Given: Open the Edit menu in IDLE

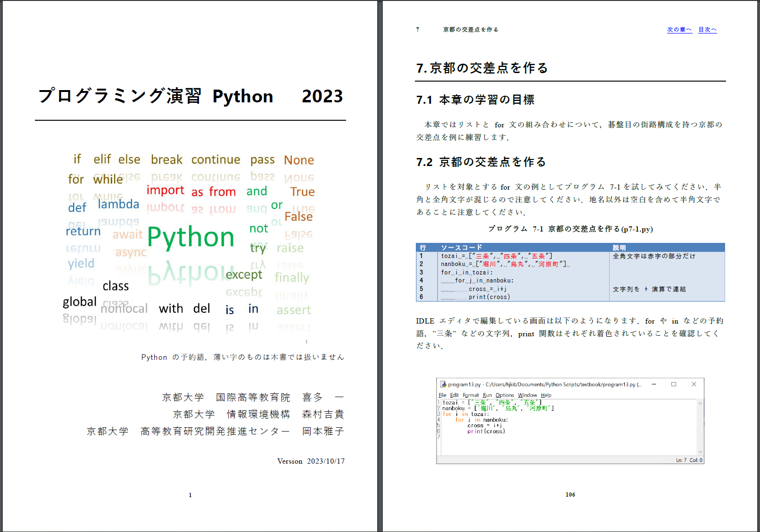Looking at the screenshot, I should click(x=454, y=395).
